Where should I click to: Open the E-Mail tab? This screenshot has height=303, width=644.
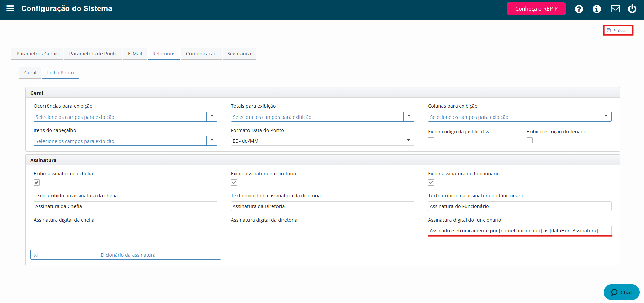135,54
